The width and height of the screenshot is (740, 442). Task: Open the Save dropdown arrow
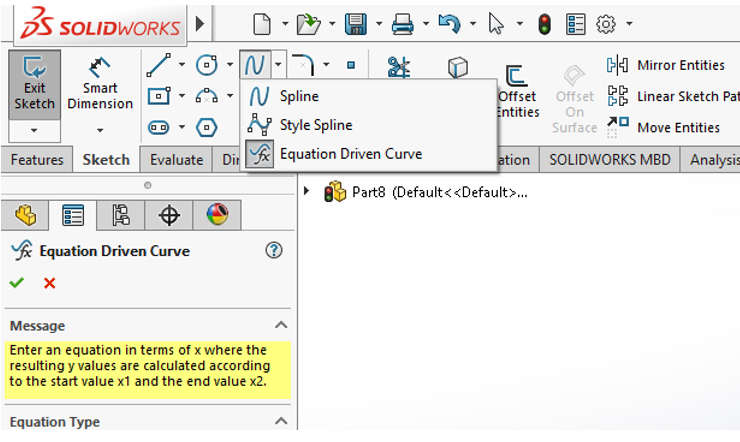click(379, 23)
